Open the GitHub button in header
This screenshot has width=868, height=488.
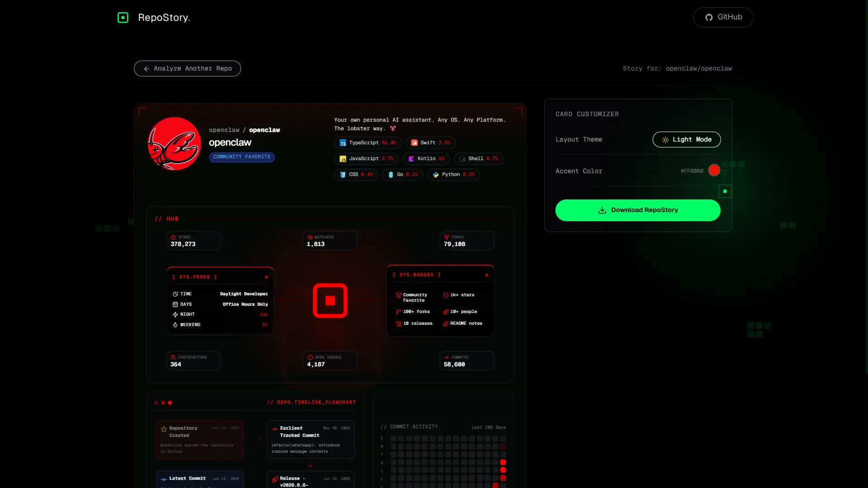723,17
